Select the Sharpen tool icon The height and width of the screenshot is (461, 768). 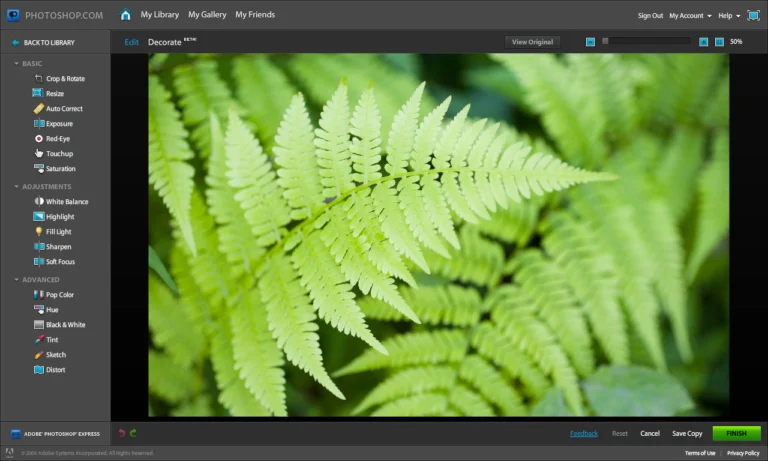pyautogui.click(x=39, y=246)
